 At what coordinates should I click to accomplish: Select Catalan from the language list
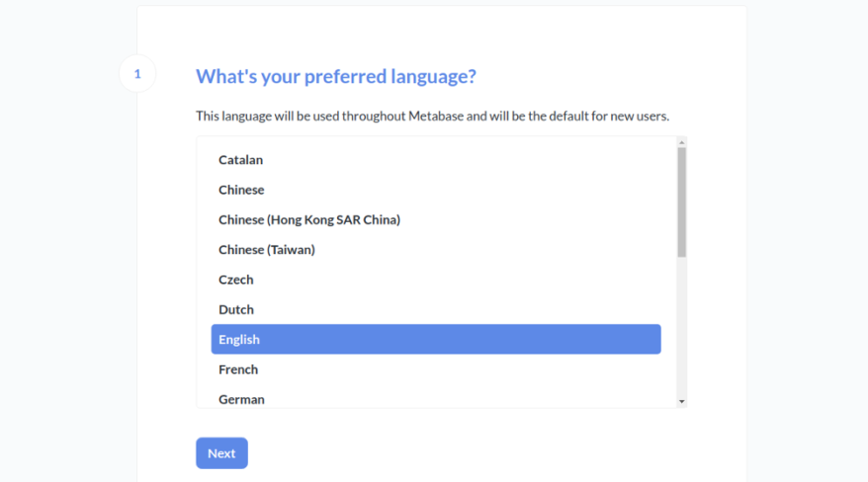coord(240,160)
